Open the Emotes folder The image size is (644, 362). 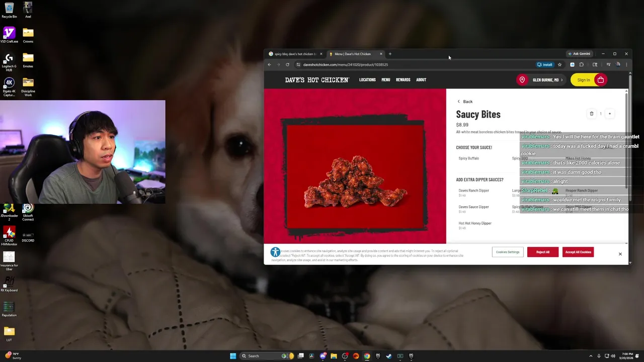[28, 60]
